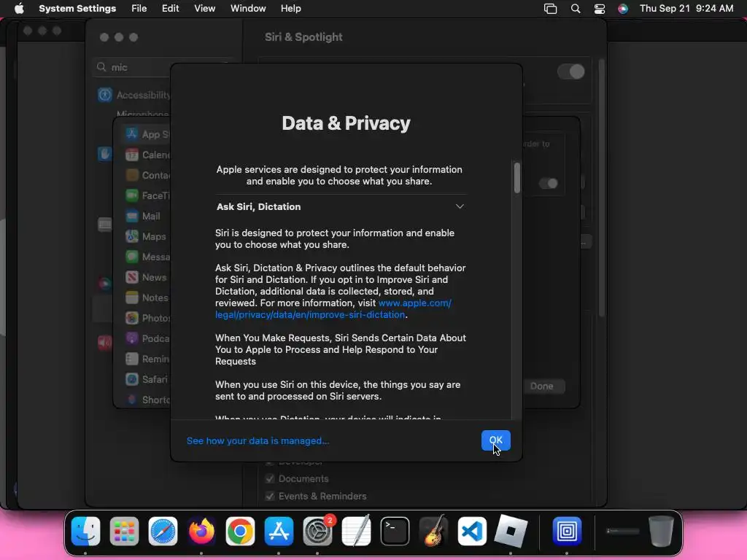This screenshot has width=747, height=560.
Task: Click the Safari icon in the app list
Action: coord(131,379)
